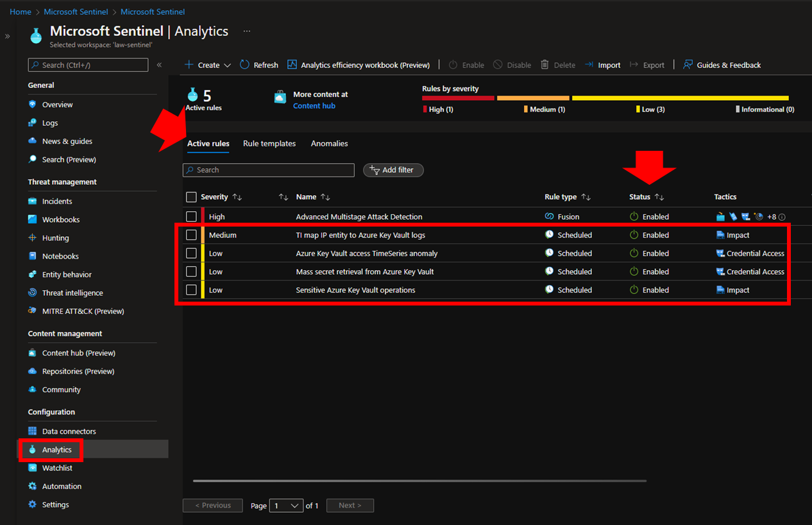
Task: Open Content hub (Preview) in sidebar
Action: pyautogui.click(x=78, y=353)
